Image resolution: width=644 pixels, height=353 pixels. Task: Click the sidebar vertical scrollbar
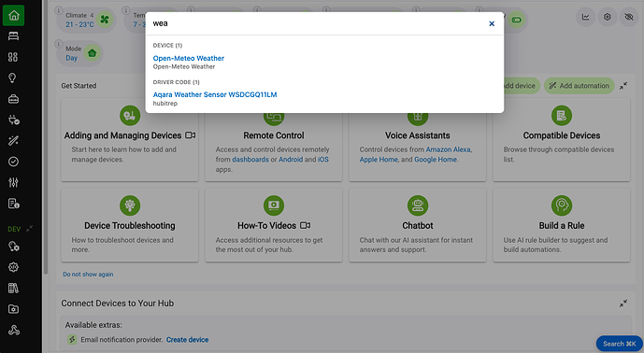[46, 137]
